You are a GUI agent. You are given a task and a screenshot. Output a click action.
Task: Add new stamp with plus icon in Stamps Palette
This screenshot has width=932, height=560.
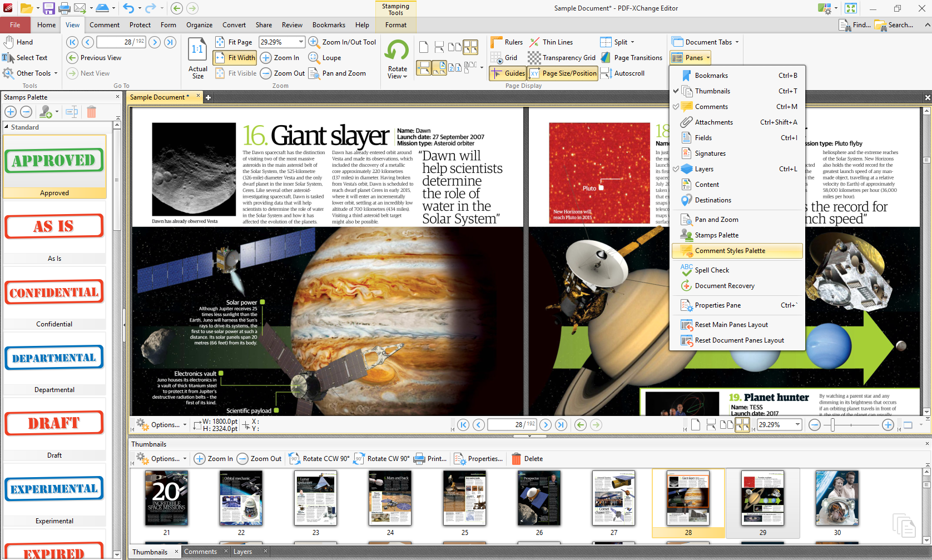pos(11,112)
